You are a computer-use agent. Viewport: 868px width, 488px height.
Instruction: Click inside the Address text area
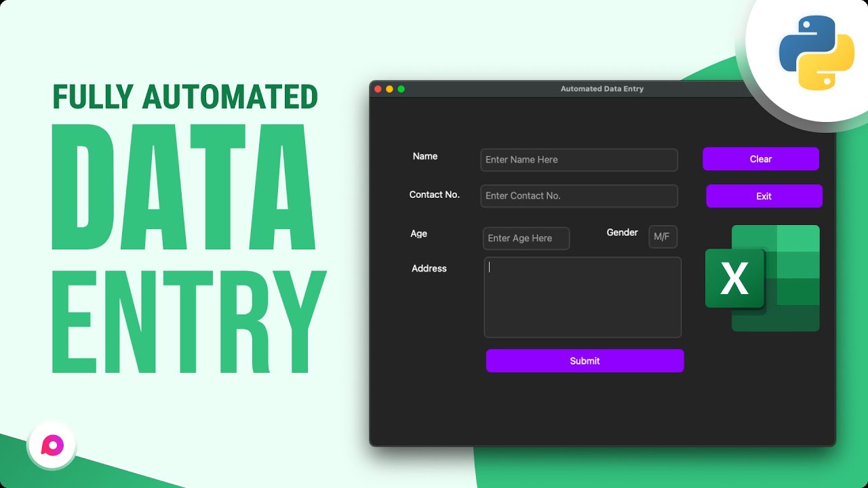pyautogui.click(x=583, y=297)
